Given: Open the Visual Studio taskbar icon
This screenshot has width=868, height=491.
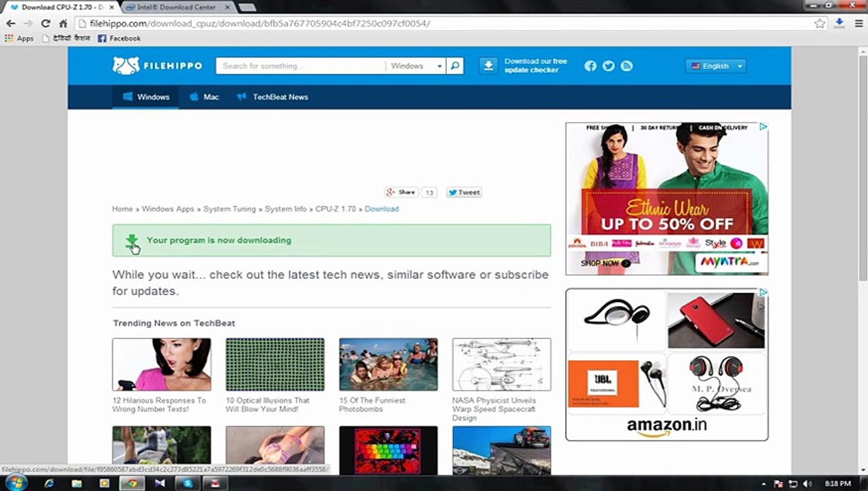Looking at the screenshot, I should point(160,483).
